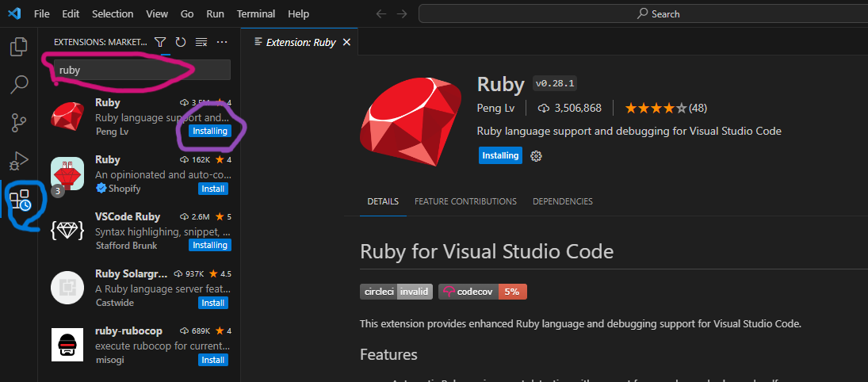
Task: Open the Extensions view icon
Action: 20,201
